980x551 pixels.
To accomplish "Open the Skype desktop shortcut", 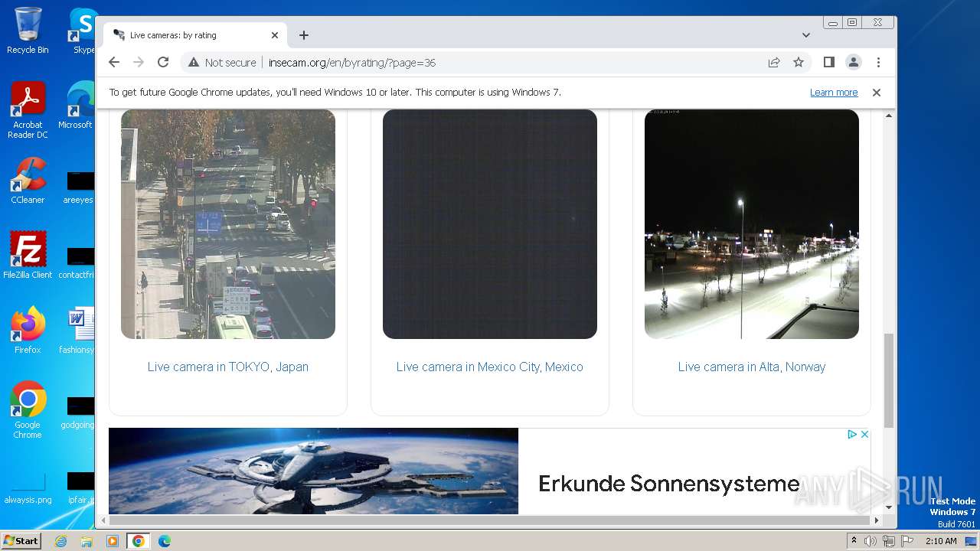I will pyautogui.click(x=83, y=31).
